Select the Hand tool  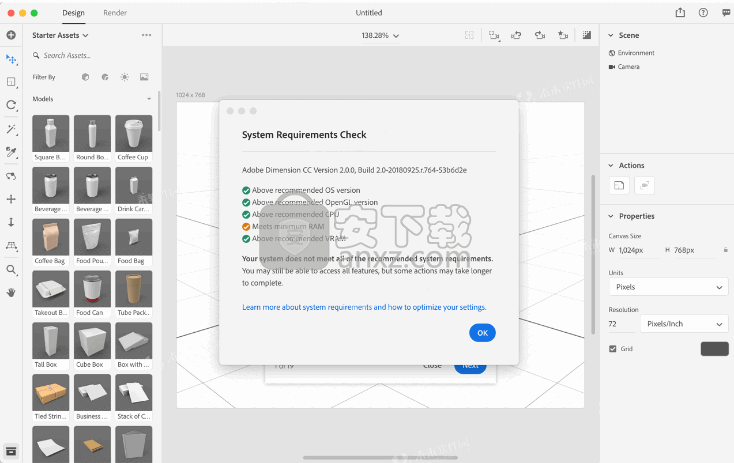point(11,293)
